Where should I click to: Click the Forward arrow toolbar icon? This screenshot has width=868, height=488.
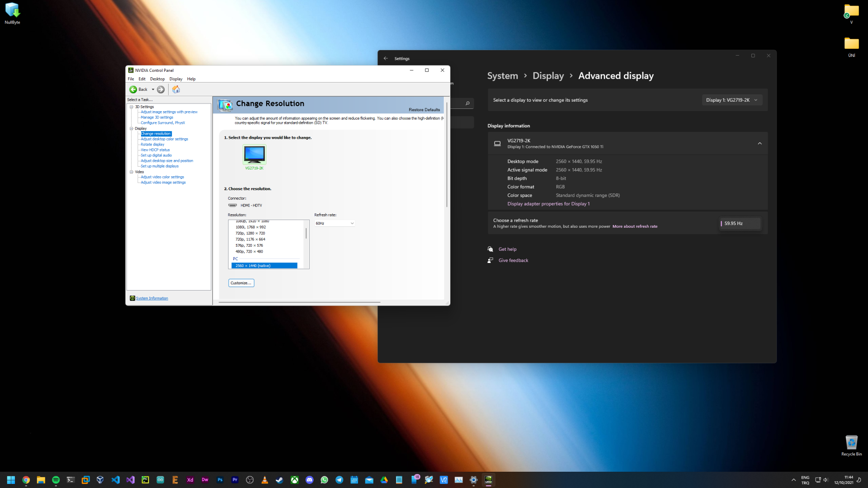[x=160, y=89]
